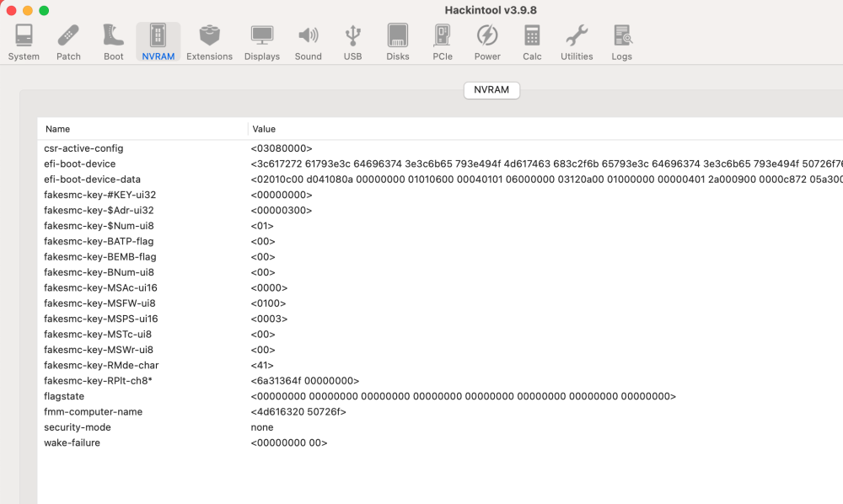Sort by the Value column header
This screenshot has width=843, height=504.
pos(264,129)
